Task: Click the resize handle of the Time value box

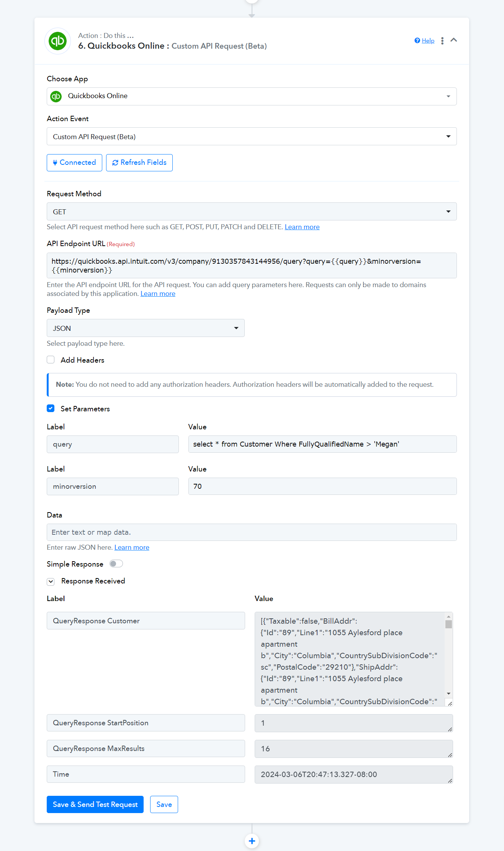Action: click(450, 780)
